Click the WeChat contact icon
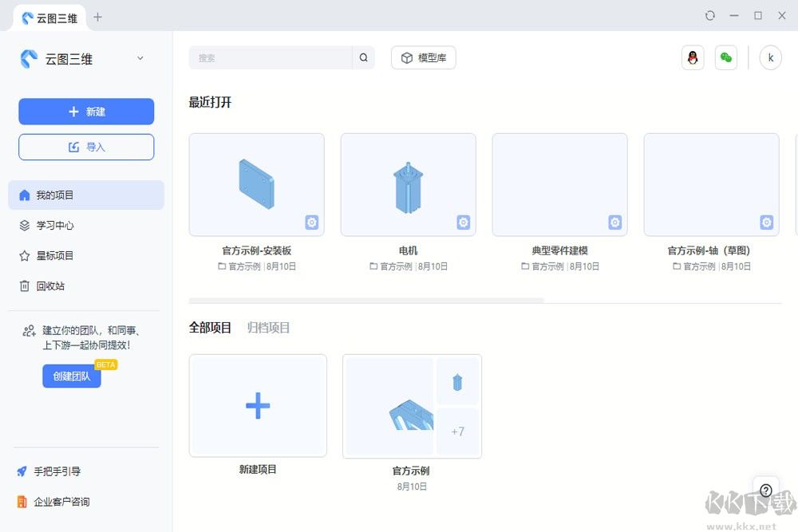The image size is (798, 532). coord(725,57)
